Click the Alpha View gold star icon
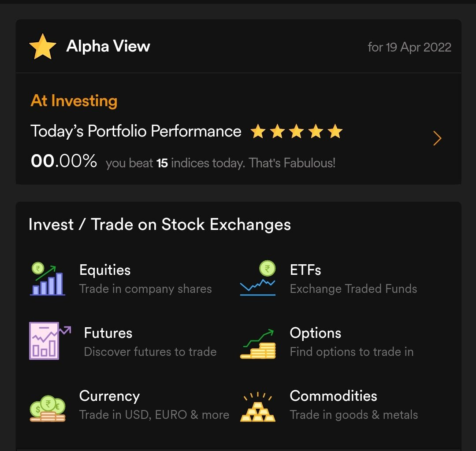Screen dimensions: 476x451 (x=43, y=46)
